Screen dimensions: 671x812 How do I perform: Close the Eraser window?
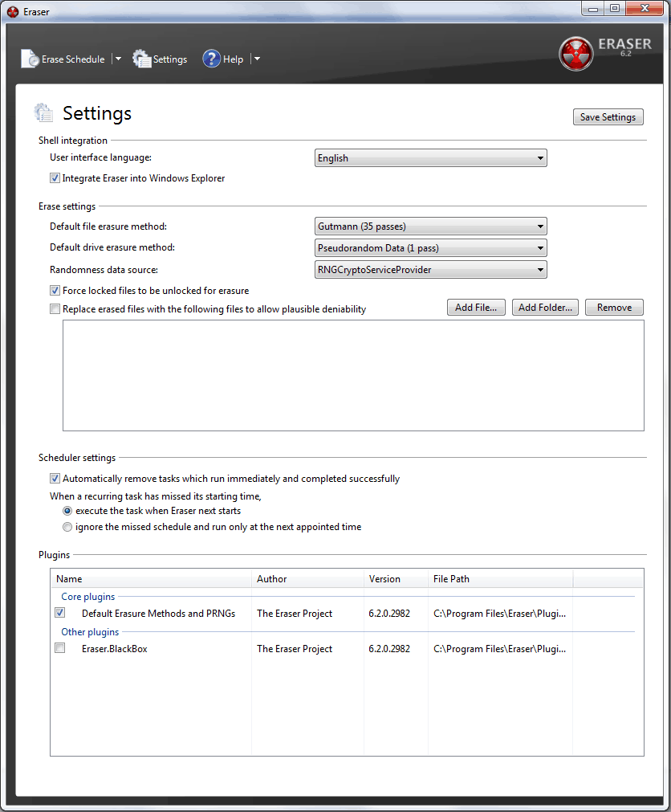point(645,9)
